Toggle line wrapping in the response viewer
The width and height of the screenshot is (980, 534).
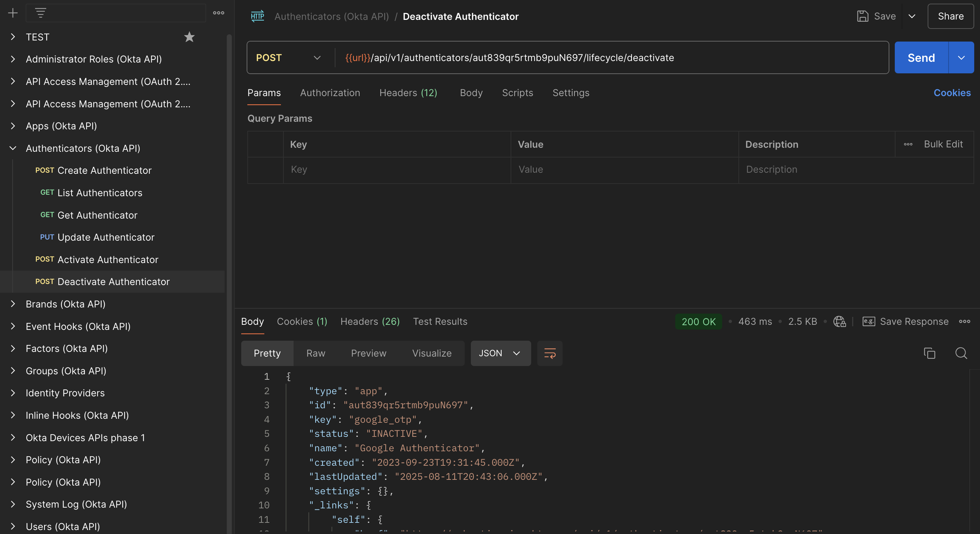pyautogui.click(x=549, y=353)
